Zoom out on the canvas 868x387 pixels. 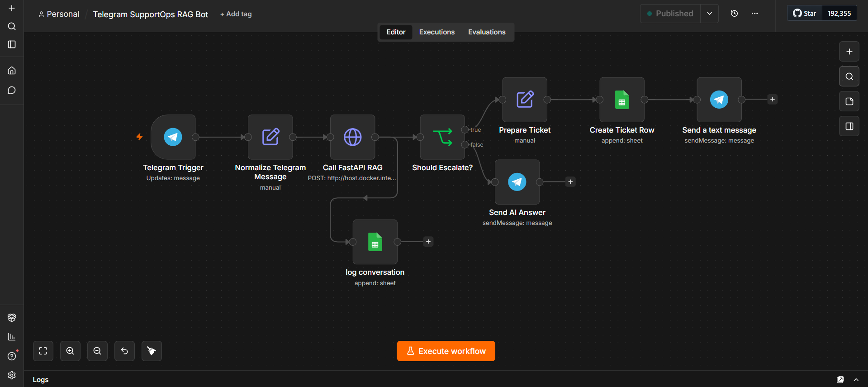tap(97, 351)
